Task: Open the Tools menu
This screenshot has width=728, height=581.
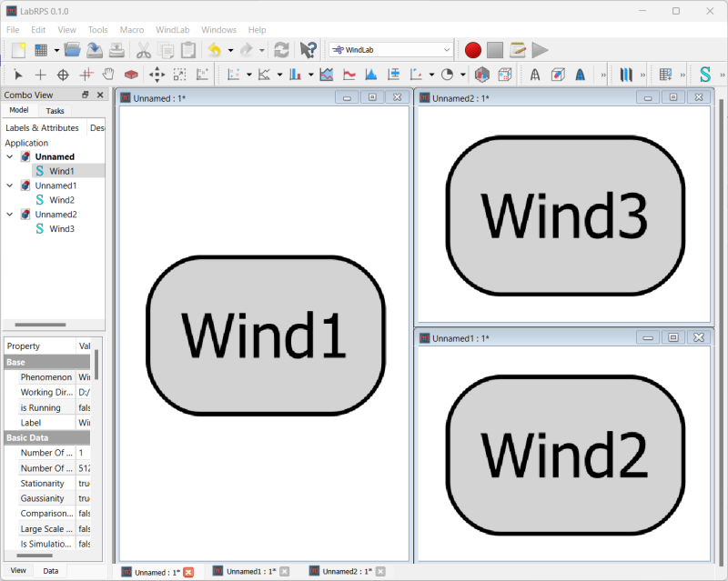Action: point(98,30)
